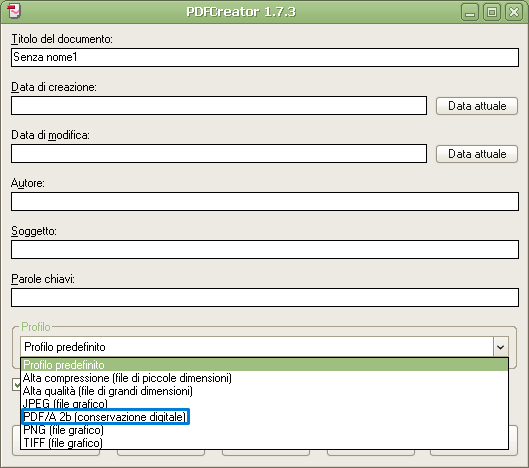The width and height of the screenshot is (529, 468).
Task: Focus the Data di modifica text field
Action: [219, 154]
